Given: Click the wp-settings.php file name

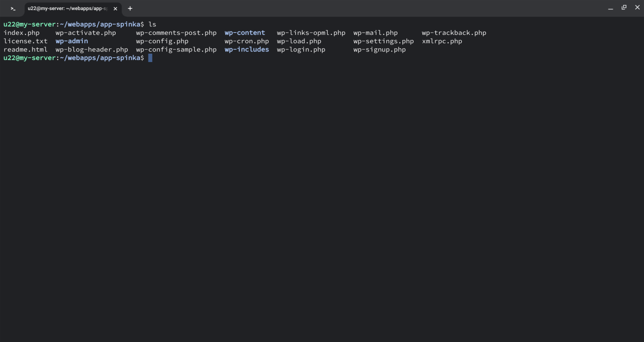Looking at the screenshot, I should click(383, 41).
